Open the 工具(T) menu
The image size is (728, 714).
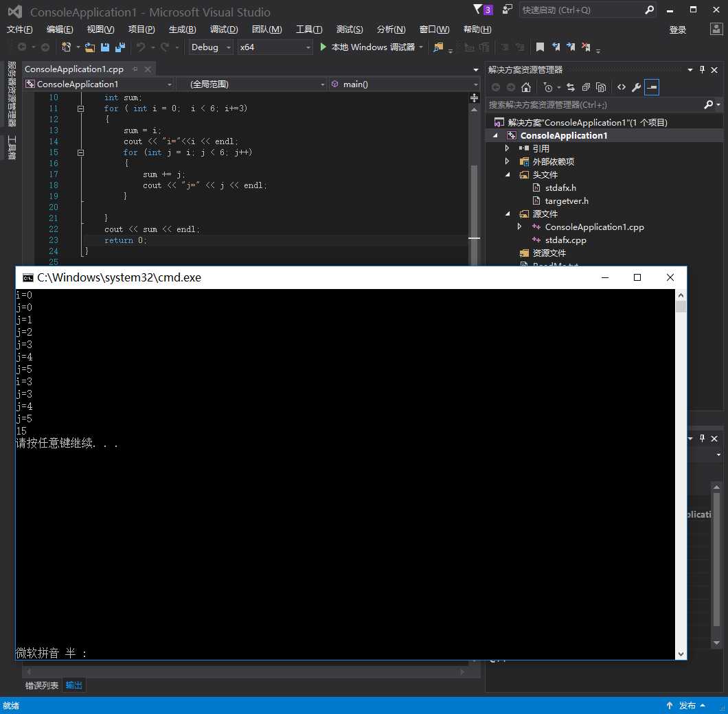tap(309, 30)
